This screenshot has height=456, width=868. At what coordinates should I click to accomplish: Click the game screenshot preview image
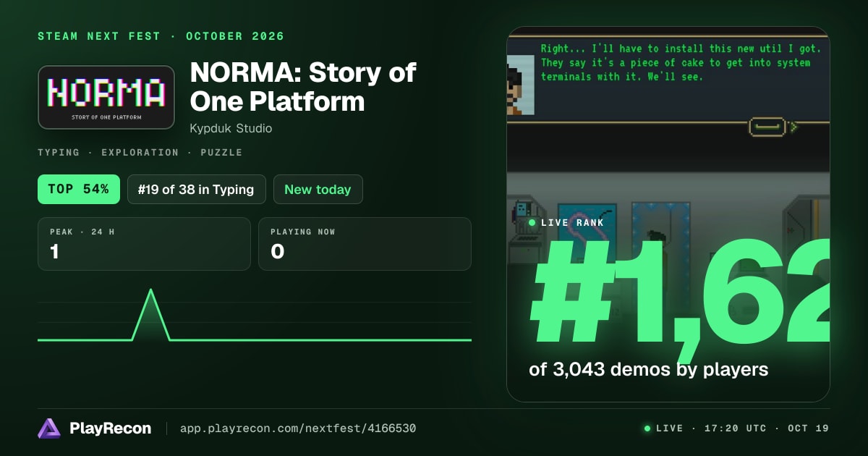[668, 214]
